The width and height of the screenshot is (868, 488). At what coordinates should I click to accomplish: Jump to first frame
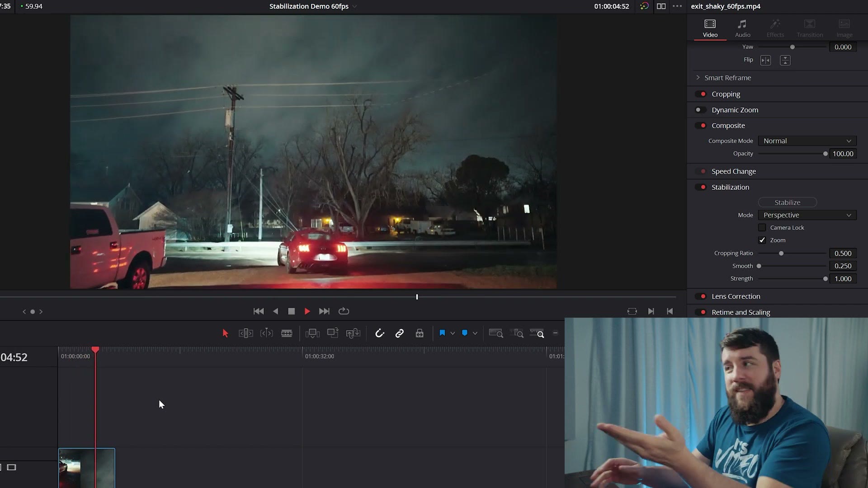pyautogui.click(x=259, y=311)
